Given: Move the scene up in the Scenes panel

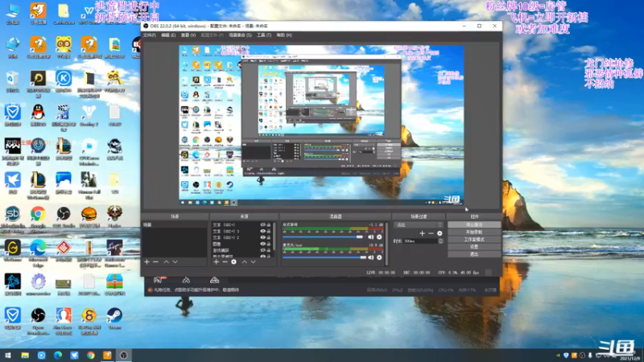Looking at the screenshot, I should 167,262.
